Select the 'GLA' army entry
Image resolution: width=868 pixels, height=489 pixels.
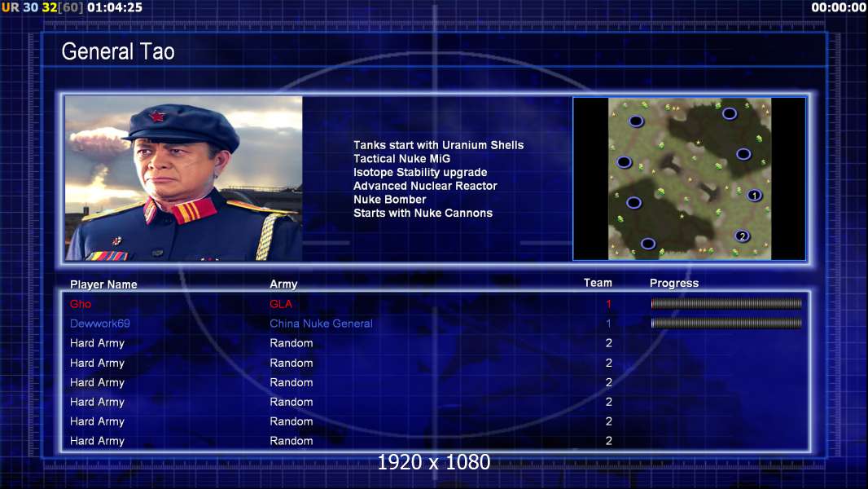click(281, 304)
